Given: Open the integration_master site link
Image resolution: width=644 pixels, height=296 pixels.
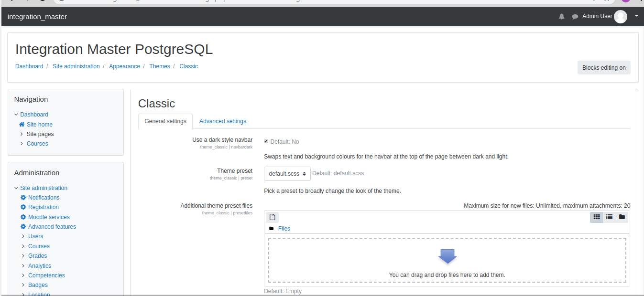Looking at the screenshot, I should tap(37, 17).
